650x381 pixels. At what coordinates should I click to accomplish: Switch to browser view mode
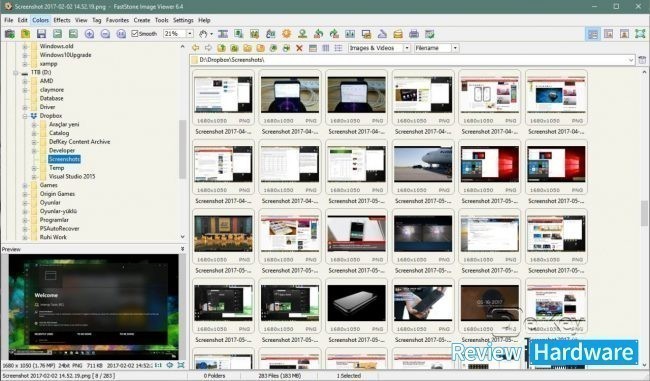pos(593,34)
